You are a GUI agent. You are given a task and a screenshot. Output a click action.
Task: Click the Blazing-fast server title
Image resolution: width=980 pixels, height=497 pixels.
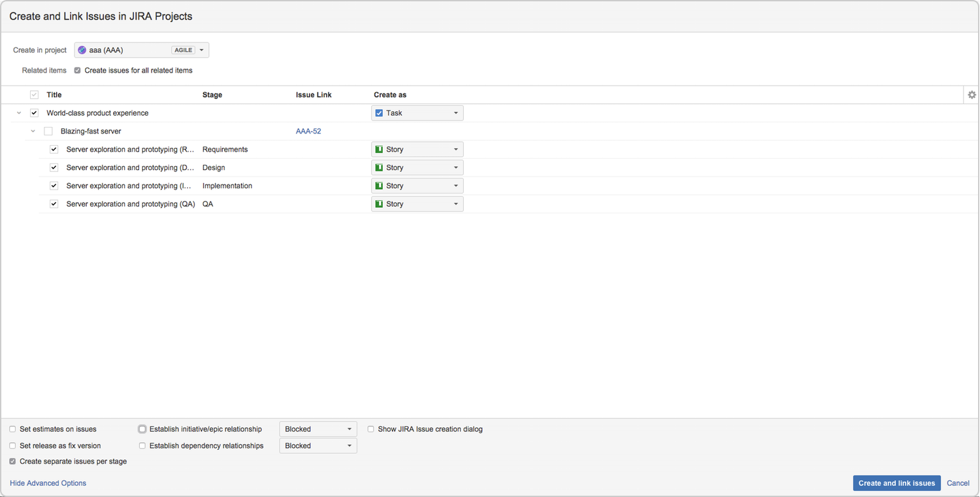point(91,131)
